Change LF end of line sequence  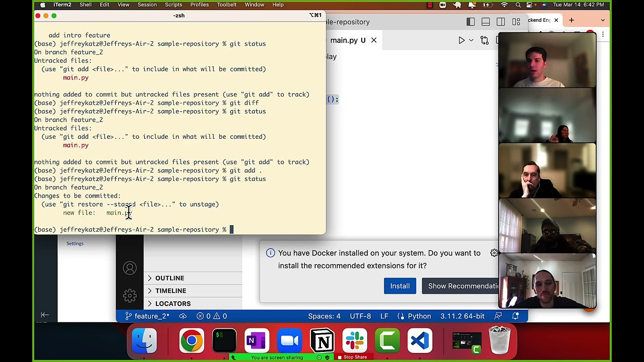(384, 316)
